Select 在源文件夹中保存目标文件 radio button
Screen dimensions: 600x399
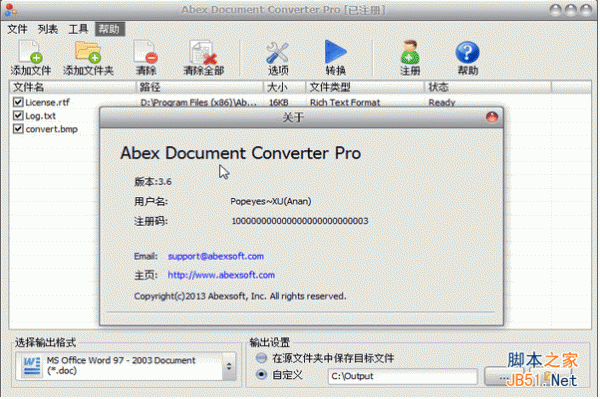point(261,358)
